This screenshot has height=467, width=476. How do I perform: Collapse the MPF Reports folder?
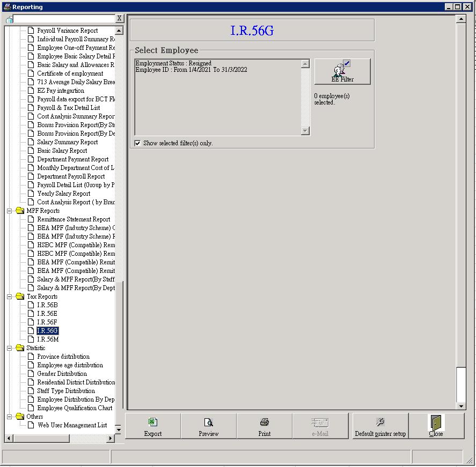pos(10,211)
